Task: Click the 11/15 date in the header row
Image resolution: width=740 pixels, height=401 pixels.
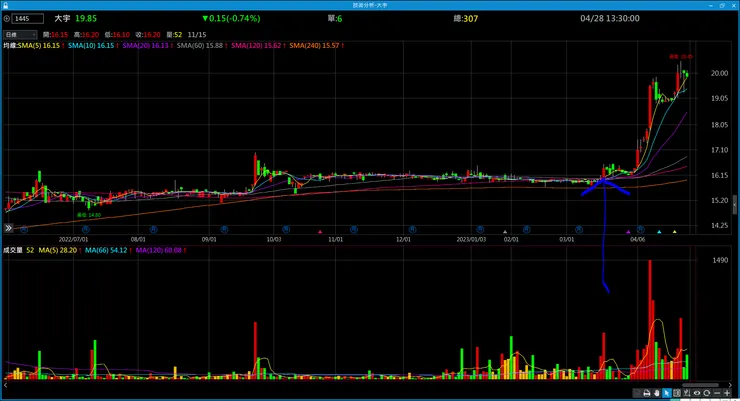Action: click(x=197, y=35)
